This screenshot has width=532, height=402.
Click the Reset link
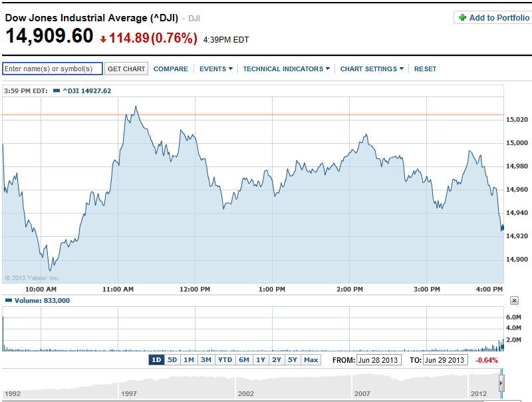pyautogui.click(x=425, y=69)
